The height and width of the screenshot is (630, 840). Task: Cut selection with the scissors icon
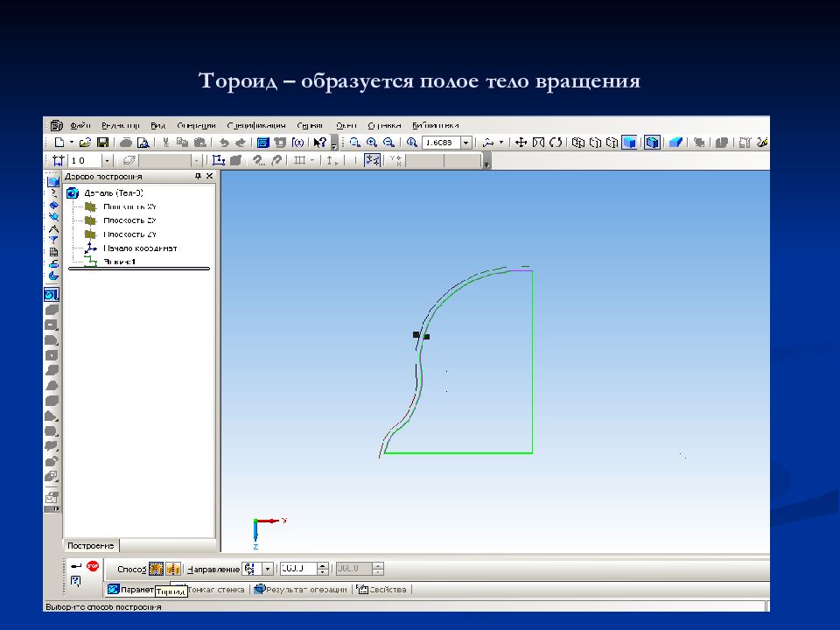(165, 143)
